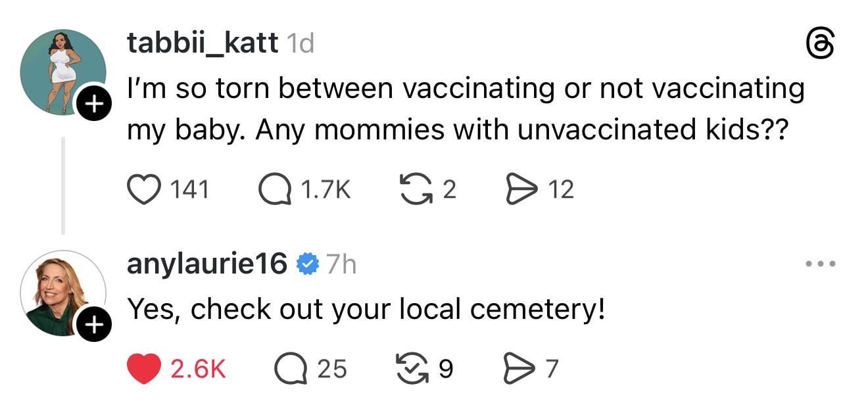Unlike anylaurie16's reply via red heart
The width and height of the screenshot is (868, 409).
point(143,368)
